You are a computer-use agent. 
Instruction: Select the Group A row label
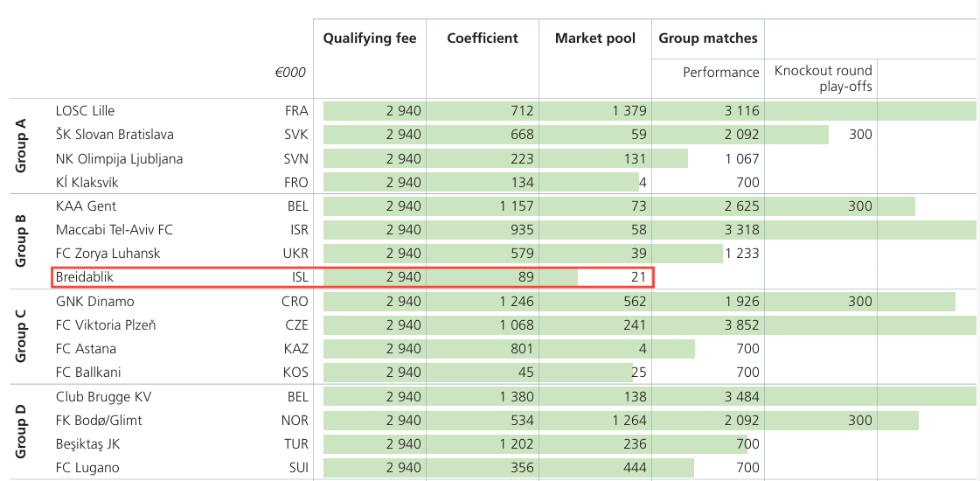[x=21, y=146]
